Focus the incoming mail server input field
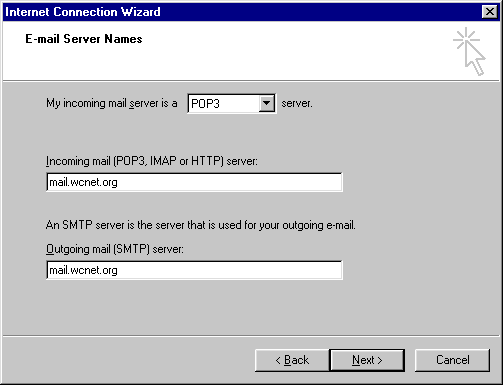Image resolution: width=503 pixels, height=385 pixels. point(194,182)
